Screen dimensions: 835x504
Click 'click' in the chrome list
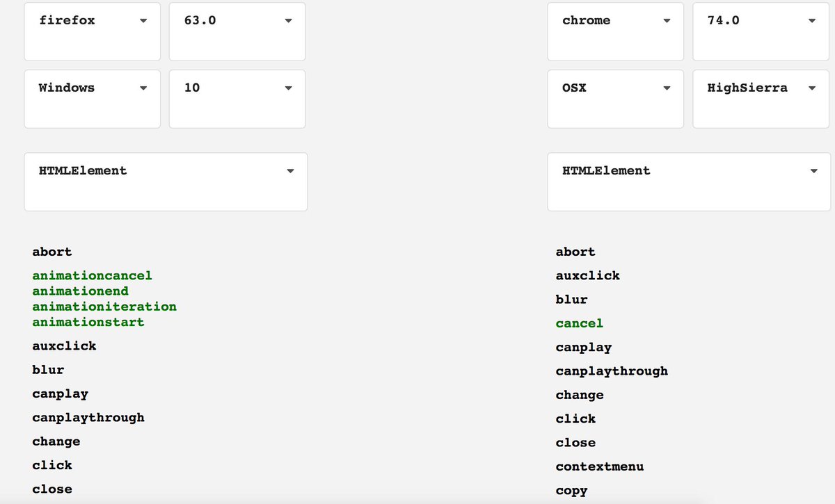[575, 418]
